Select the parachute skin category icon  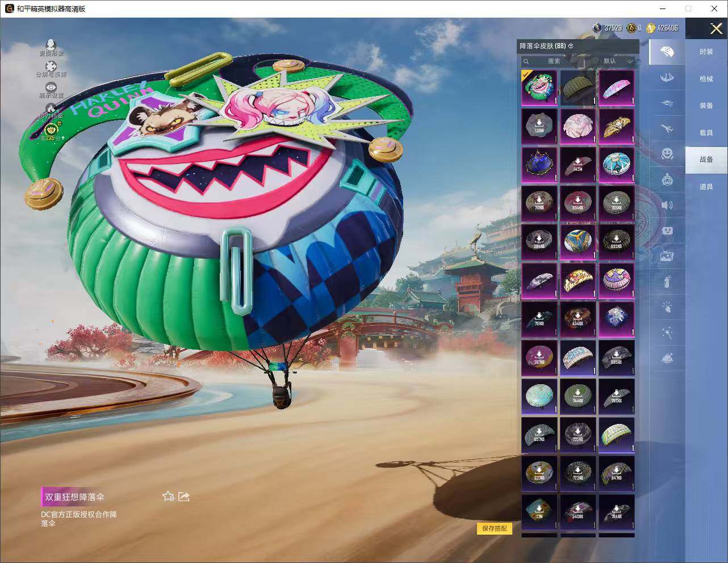[667, 52]
